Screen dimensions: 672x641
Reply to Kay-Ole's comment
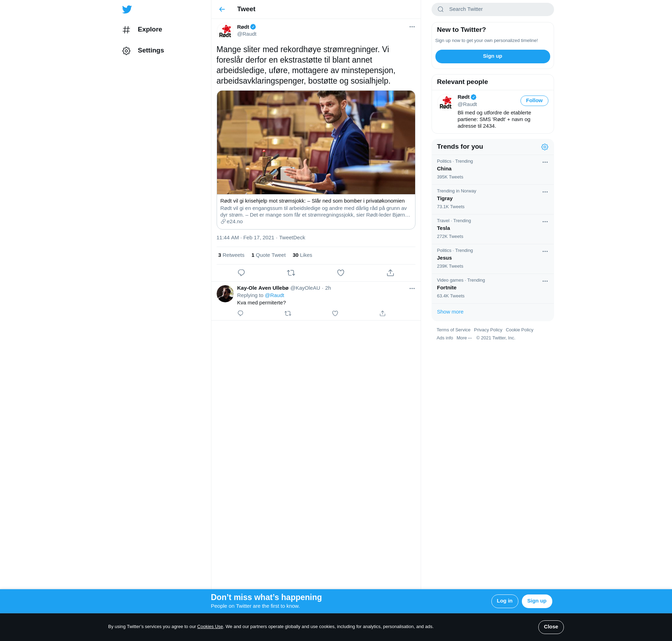click(240, 314)
